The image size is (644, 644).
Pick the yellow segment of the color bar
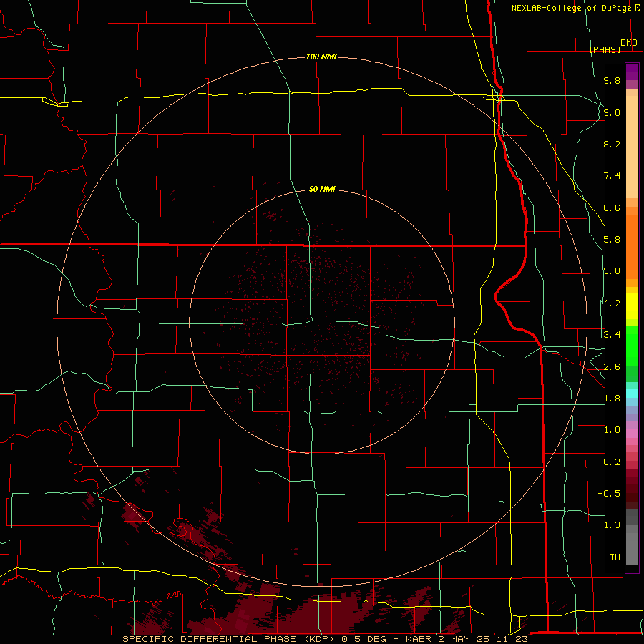pos(632,306)
